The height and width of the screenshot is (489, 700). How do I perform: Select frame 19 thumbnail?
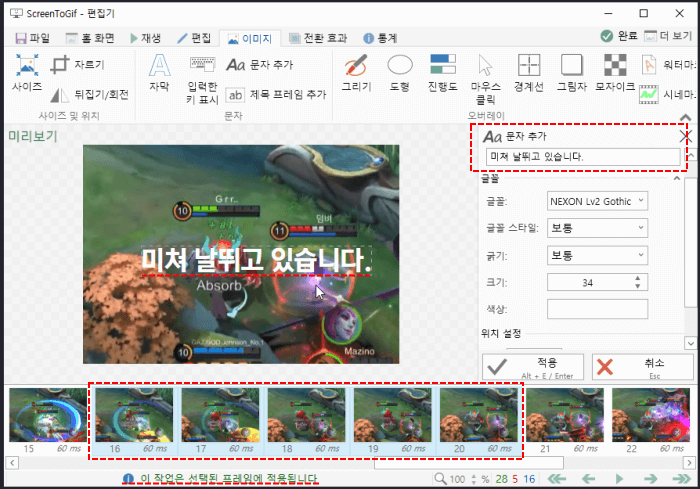tap(392, 421)
